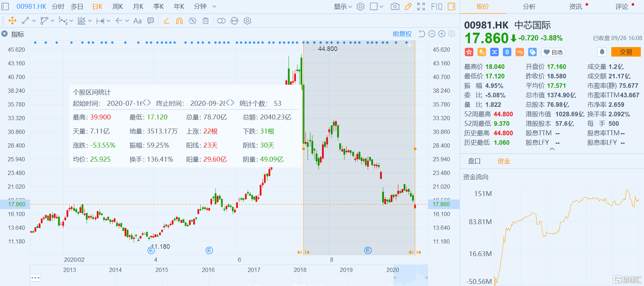Open the chart layout square dropdown
The height and width of the screenshot is (286, 644).
click(x=377, y=6)
